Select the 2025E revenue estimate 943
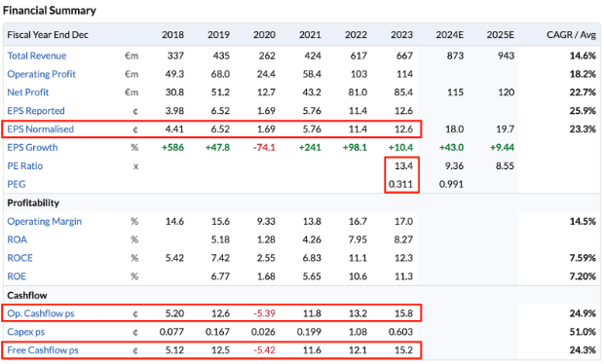Viewport: 604px width, 364px height. point(506,55)
